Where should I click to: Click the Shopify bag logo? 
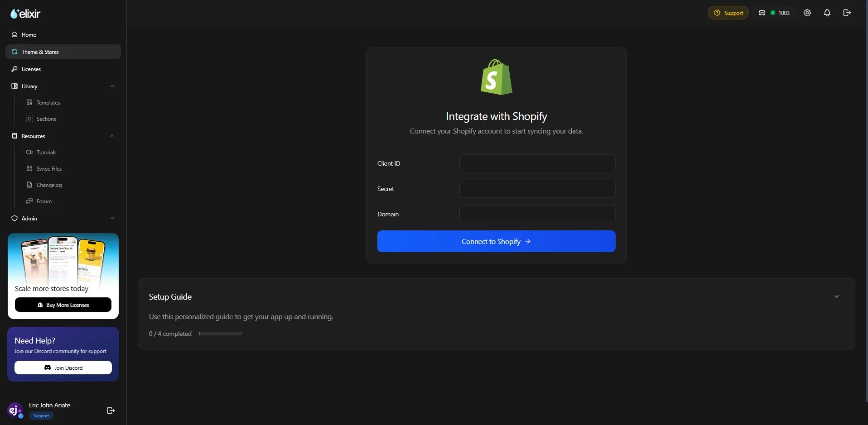point(497,77)
